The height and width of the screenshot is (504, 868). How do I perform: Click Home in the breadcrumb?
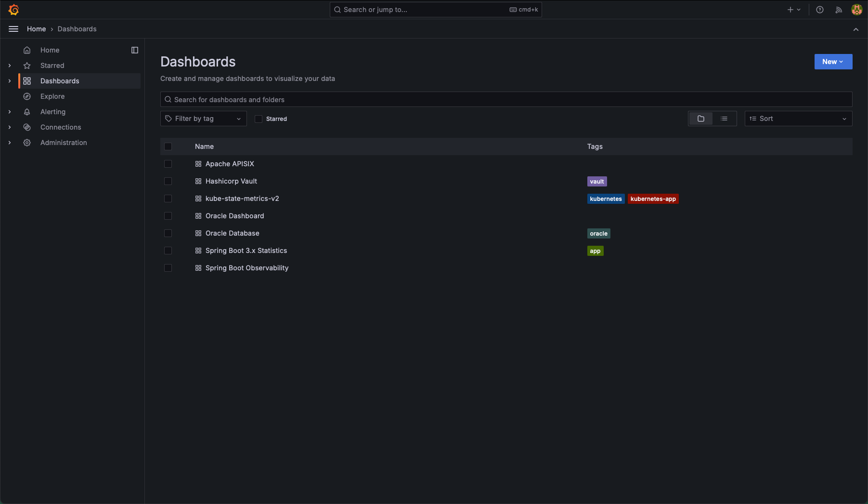coord(37,29)
